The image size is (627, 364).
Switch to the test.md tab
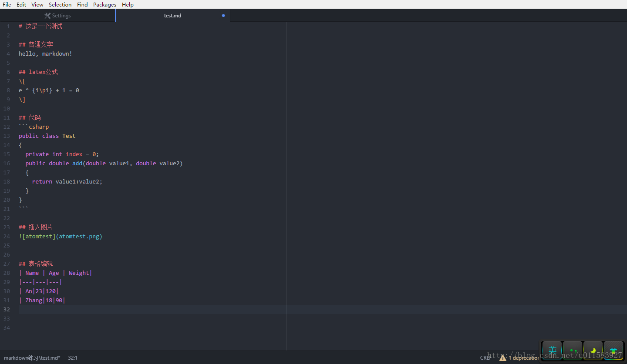coord(173,16)
